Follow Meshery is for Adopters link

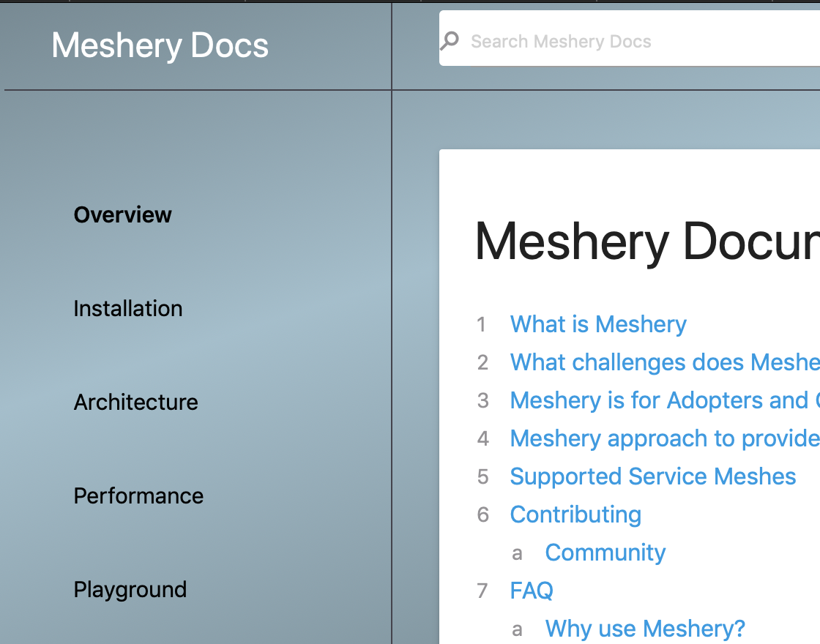665,400
